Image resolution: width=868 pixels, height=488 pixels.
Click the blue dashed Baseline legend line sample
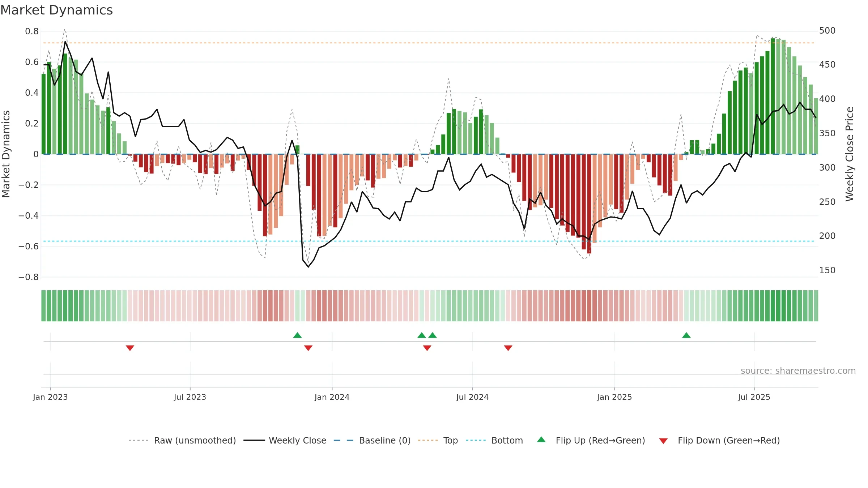point(344,440)
